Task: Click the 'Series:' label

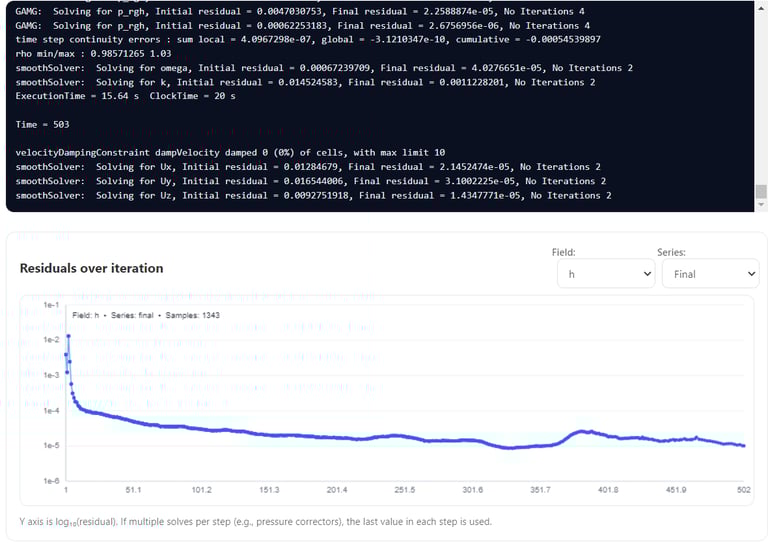Action: [672, 253]
